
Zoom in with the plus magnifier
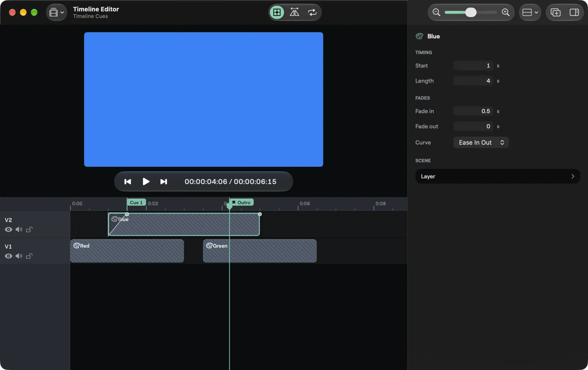coord(506,12)
